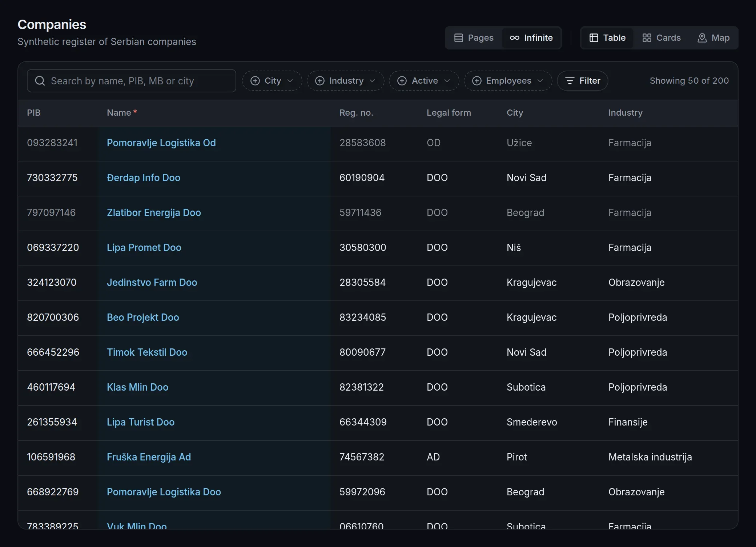Open Lipa Promet Doo company link
Viewport: 756px width, 547px height.
point(144,248)
